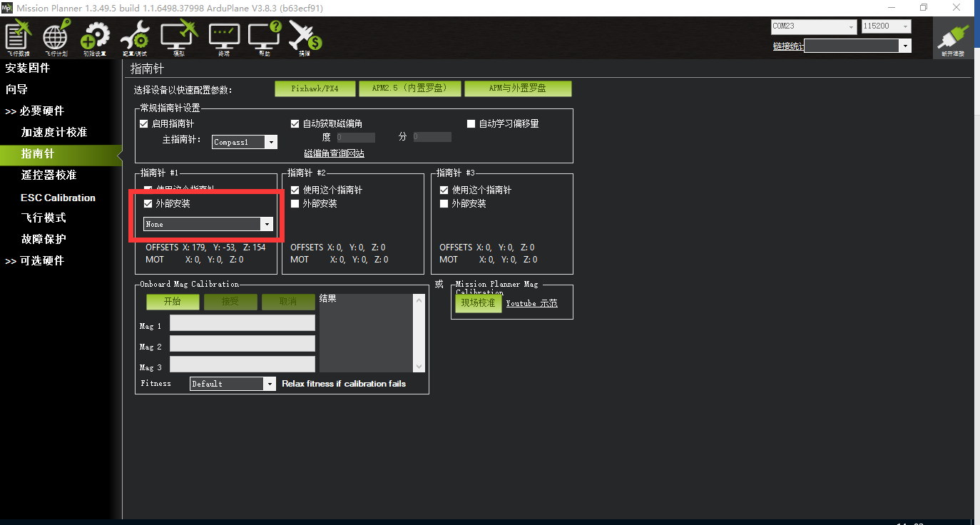Check 外部安装 for compass #2
The height and width of the screenshot is (525, 980).
(x=295, y=204)
